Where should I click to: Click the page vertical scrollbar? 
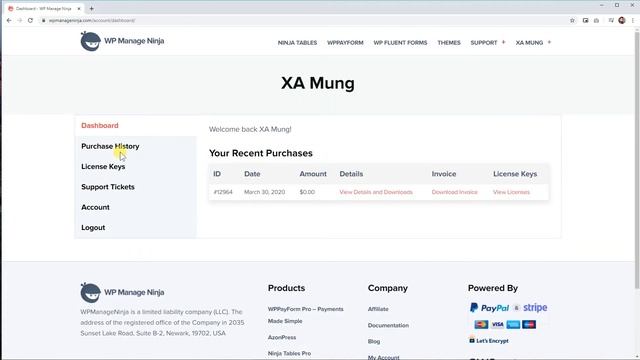(x=637, y=159)
